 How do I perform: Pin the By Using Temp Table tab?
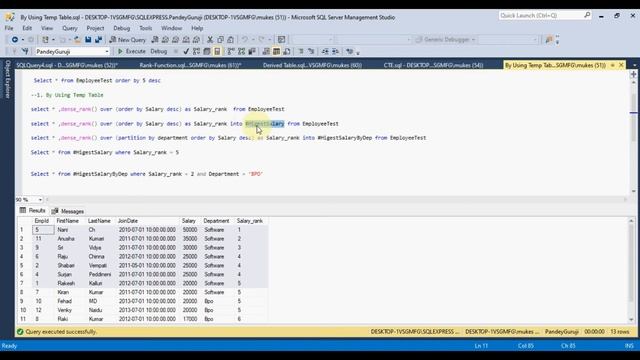click(x=612, y=65)
